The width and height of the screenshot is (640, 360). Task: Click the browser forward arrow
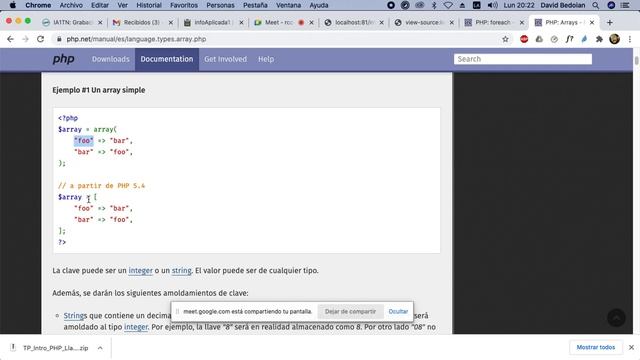pyautogui.click(x=25, y=39)
